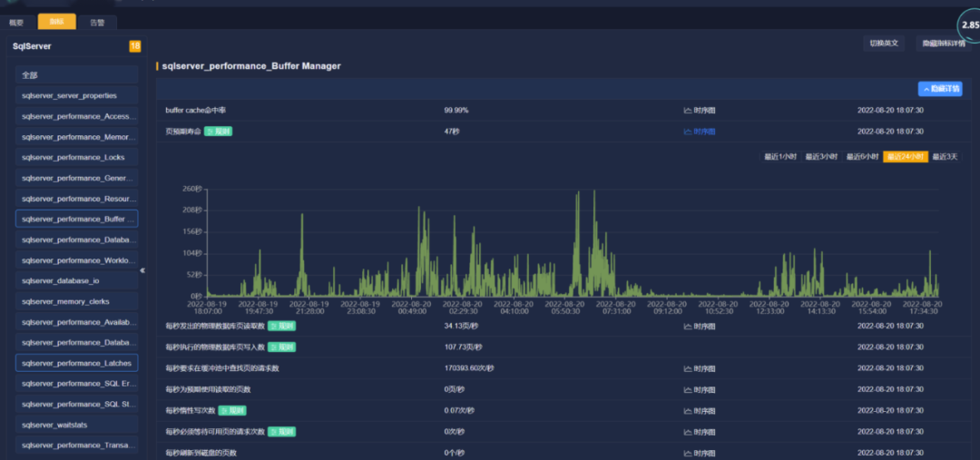This screenshot has width=980, height=460.
Task: Click 规则 badge beside 每秒发出的物理数据库页读取数
Action: [x=281, y=327]
